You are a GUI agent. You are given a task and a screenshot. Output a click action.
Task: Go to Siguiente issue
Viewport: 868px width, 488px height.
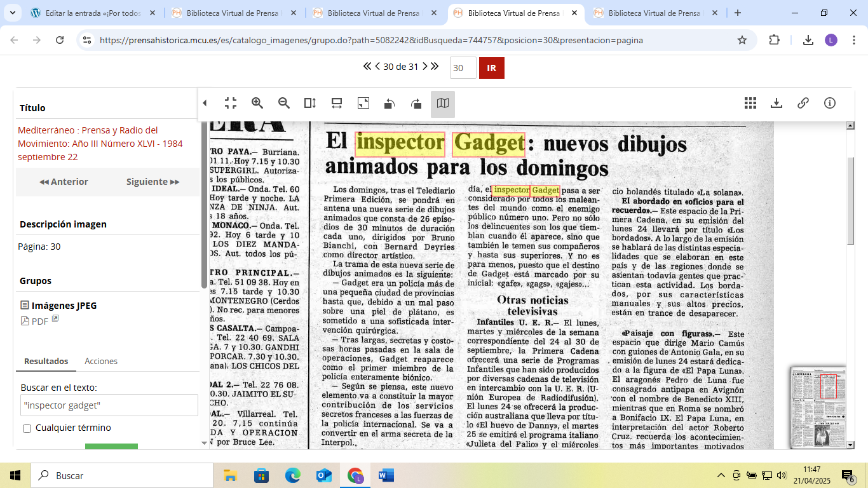pos(153,182)
